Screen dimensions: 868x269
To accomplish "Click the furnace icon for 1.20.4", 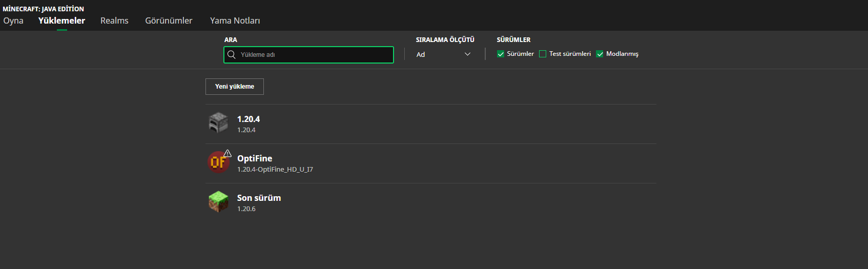I will click(218, 123).
